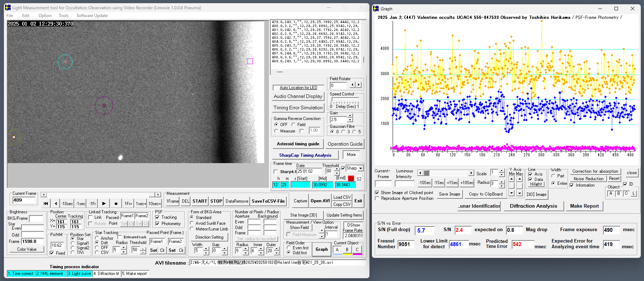Increase the Gain value with up arrow

tap(350, 116)
